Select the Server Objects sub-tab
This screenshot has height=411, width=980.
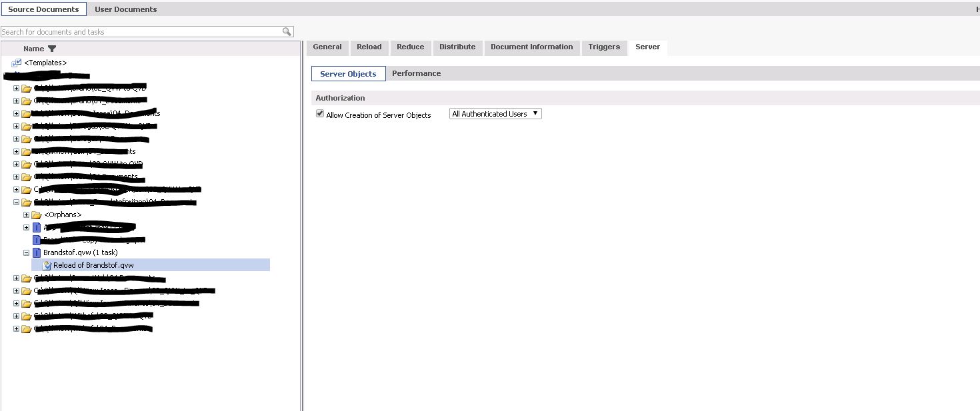point(349,74)
